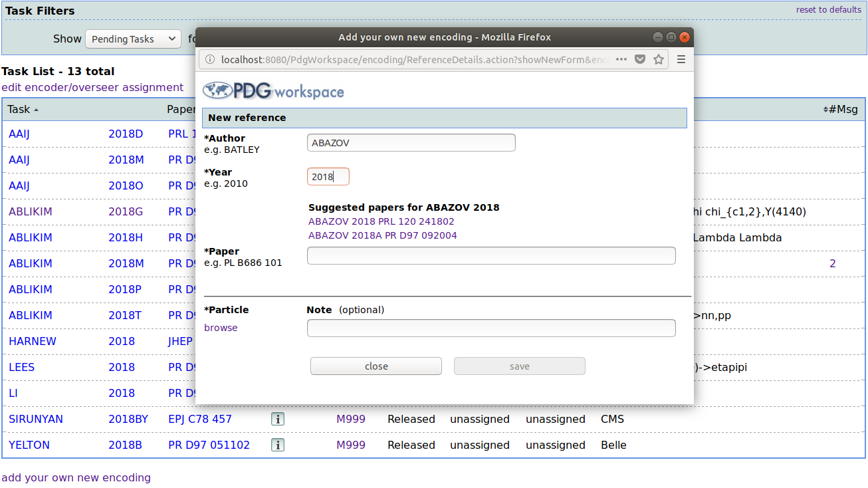Focus the optional Note input field
868x488 pixels.
click(491, 328)
